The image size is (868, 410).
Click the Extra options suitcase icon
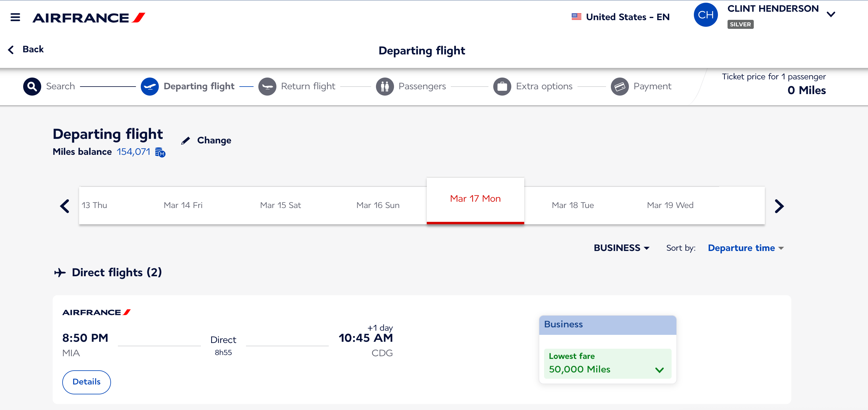[502, 86]
